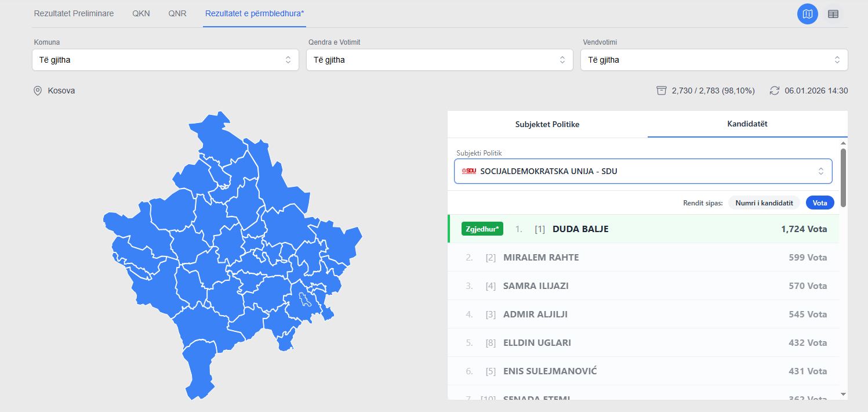Open the Vendvotimi dropdown
Viewport: 868px width, 412px height.
click(x=714, y=60)
